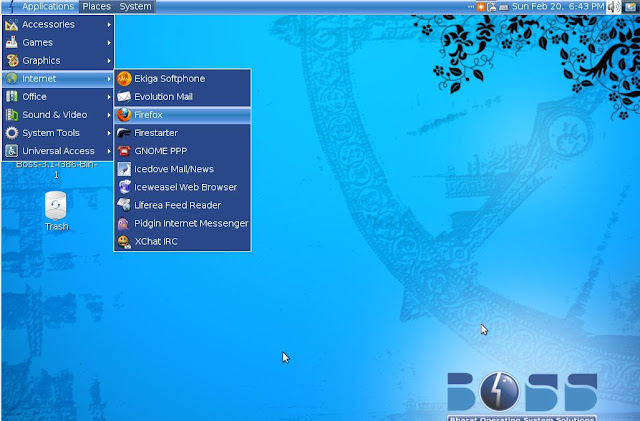
Task: Click the Universal Access wheelchair icon
Action: (x=12, y=151)
